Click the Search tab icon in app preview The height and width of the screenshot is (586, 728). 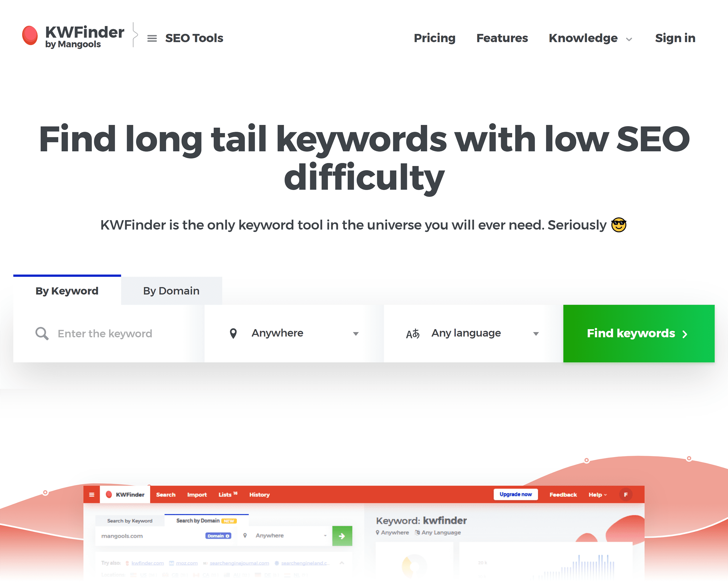pos(166,494)
